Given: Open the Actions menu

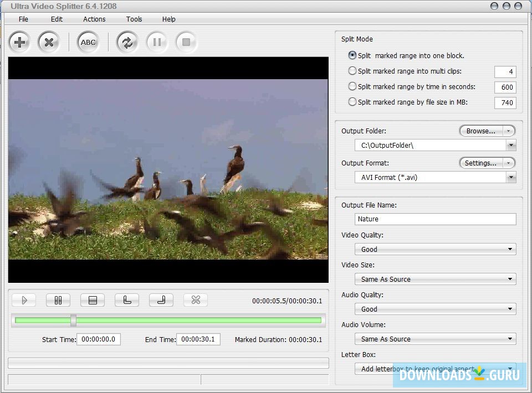Looking at the screenshot, I should (x=94, y=19).
